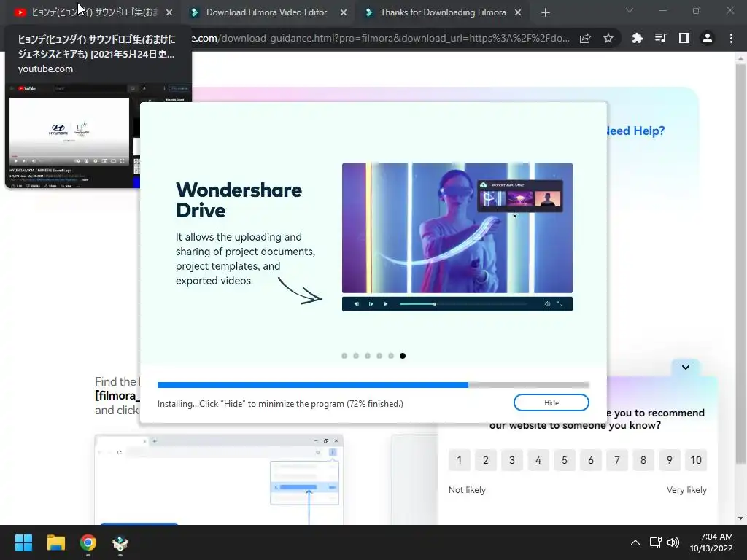Viewport: 747px width, 560px height.
Task: Open Chrome extensions puzzle icon
Action: pyautogui.click(x=638, y=39)
